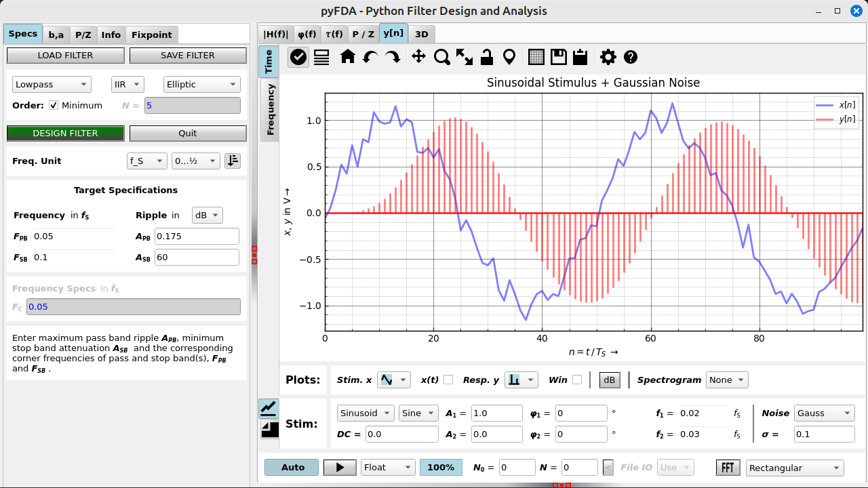Enable the x(t) checkbox
The width and height of the screenshot is (868, 488).
[x=448, y=380]
